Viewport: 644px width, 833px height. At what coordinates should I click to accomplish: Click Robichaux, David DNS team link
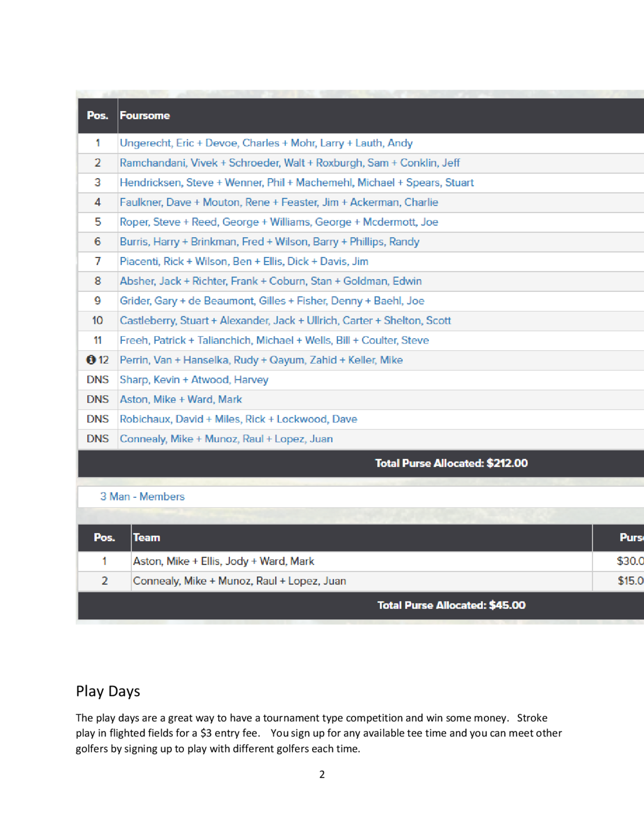pyautogui.click(x=238, y=419)
